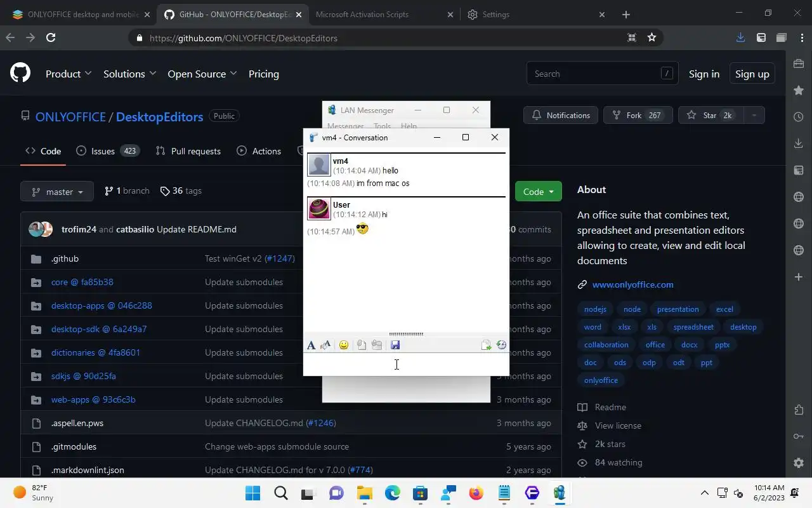This screenshot has height=508, width=812.
Task: Click in the message input box
Action: pyautogui.click(x=406, y=364)
